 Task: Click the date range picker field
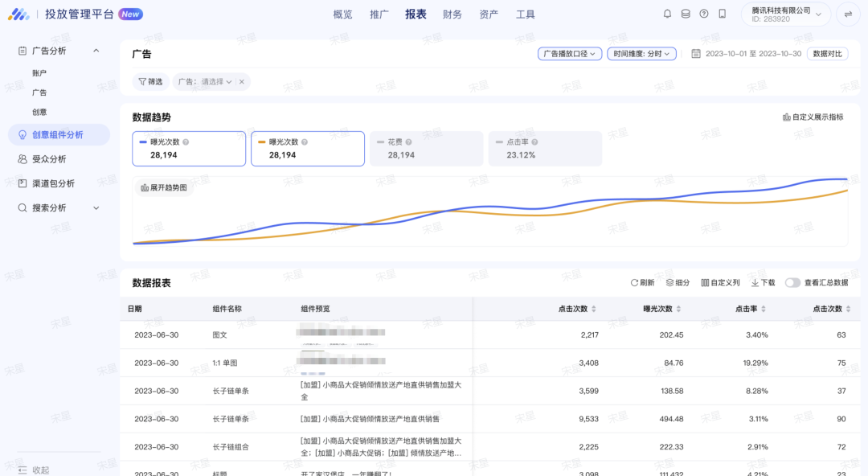(752, 54)
